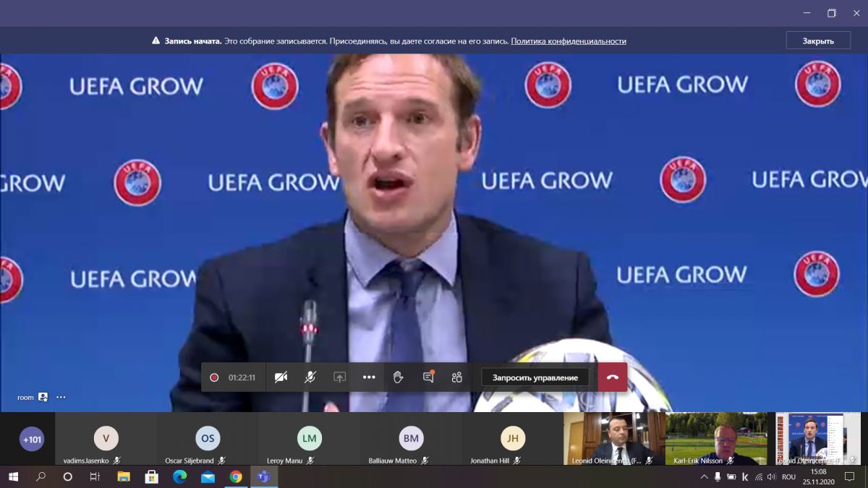Click the warning icon in recording banner
Viewport: 868px width, 488px height.
click(156, 41)
